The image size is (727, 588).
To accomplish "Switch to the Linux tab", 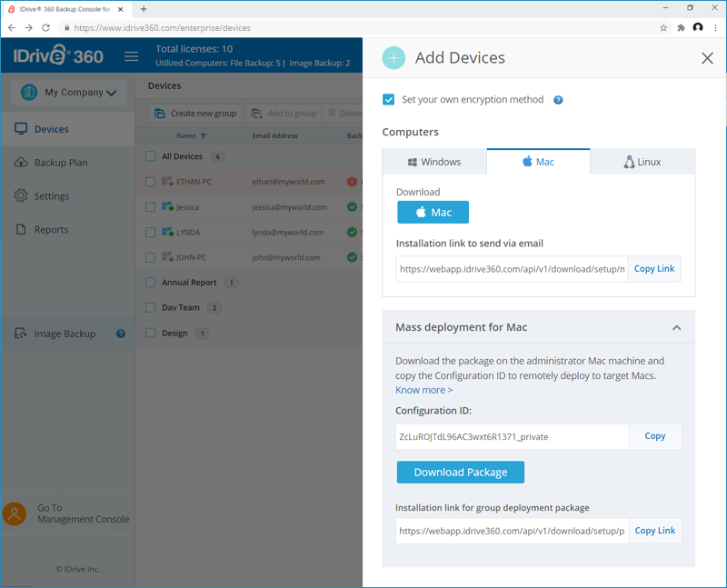I will tap(642, 162).
